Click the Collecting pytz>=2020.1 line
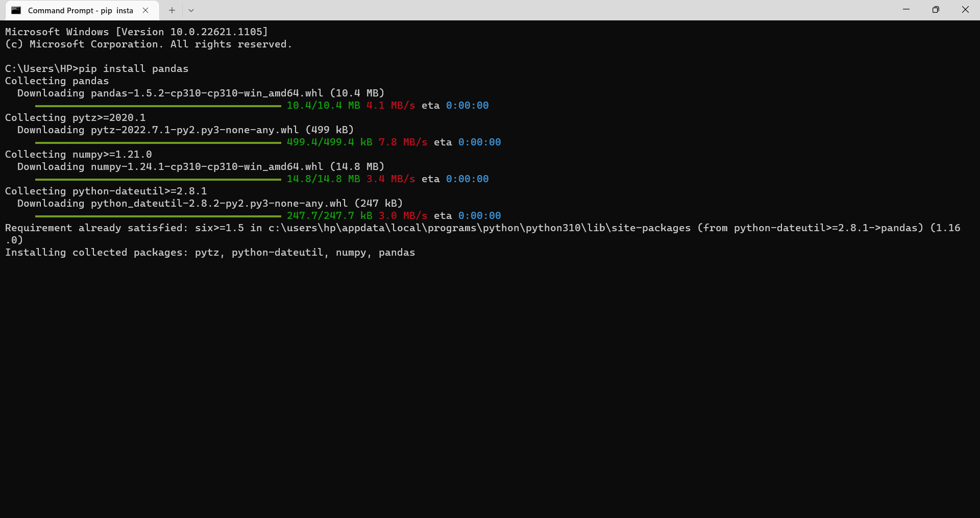This screenshot has height=518, width=980. (75, 117)
